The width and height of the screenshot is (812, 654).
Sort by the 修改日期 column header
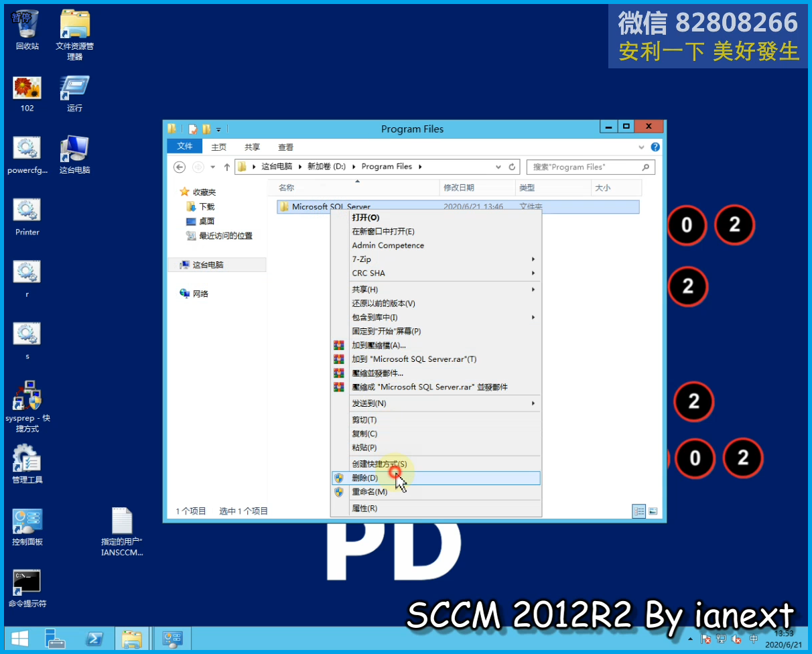click(478, 188)
